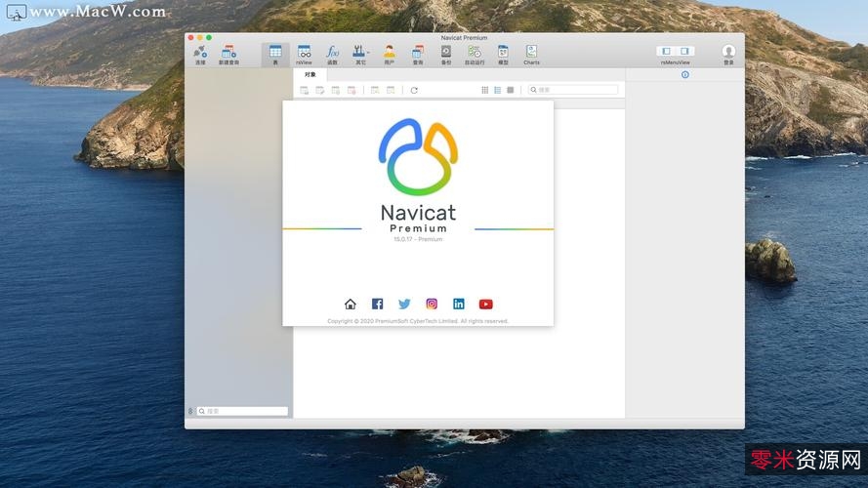Screen dimensions: 868x488
Task: Click the copyright PremiumSoft CyberTech text
Action: pyautogui.click(x=418, y=321)
